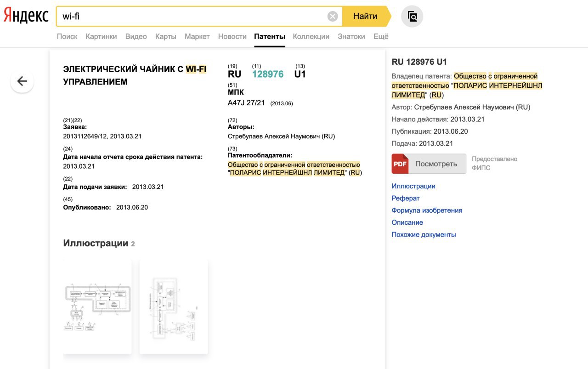Select the Патенты tab
This screenshot has width=588, height=369.
(270, 36)
